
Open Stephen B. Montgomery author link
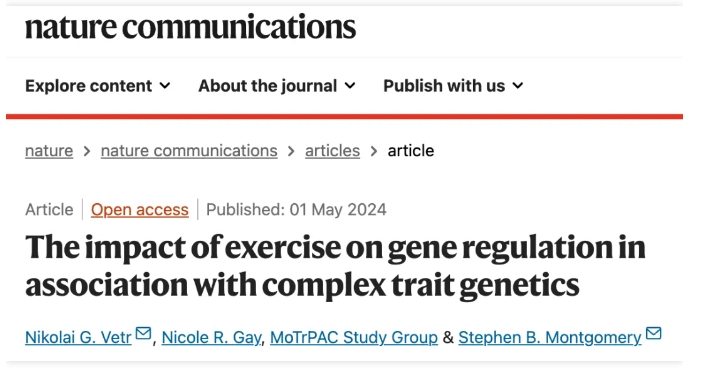coord(550,337)
